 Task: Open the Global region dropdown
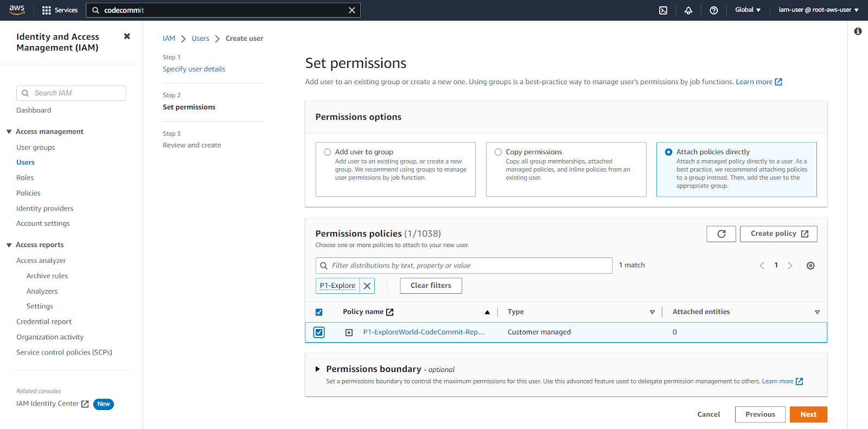click(x=748, y=10)
